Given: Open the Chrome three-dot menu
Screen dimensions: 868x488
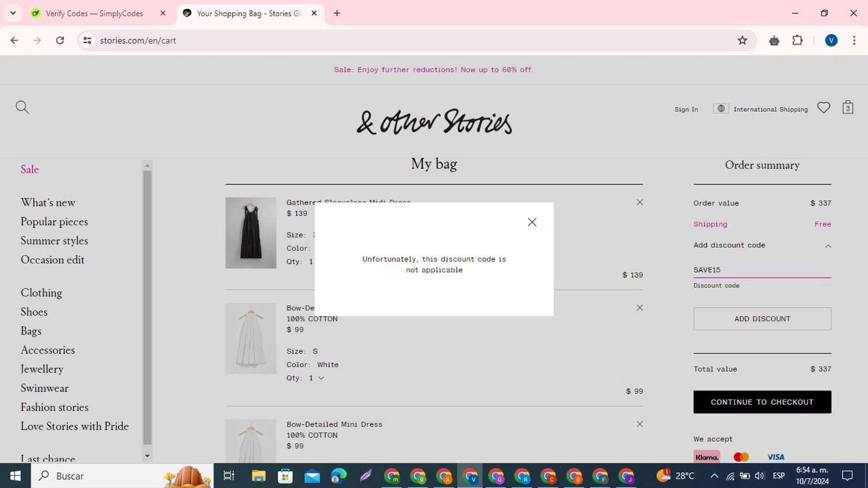Looking at the screenshot, I should coord(854,41).
